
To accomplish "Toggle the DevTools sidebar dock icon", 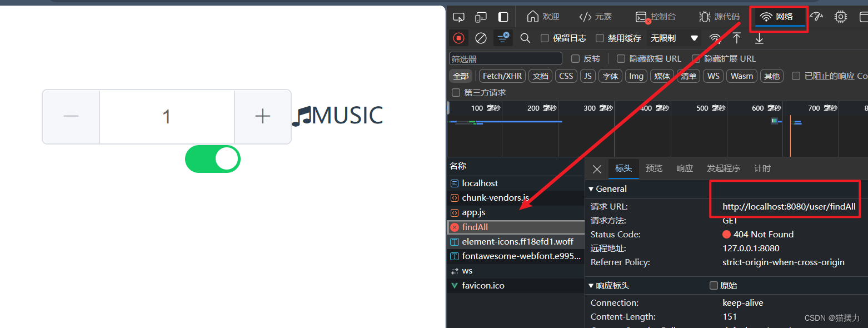I will [x=503, y=17].
